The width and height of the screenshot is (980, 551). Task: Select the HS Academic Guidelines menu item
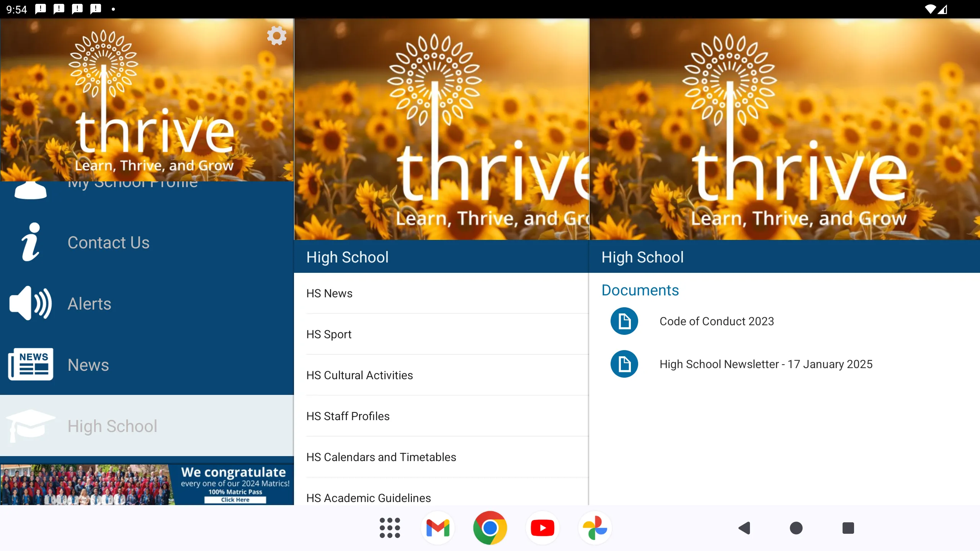click(369, 498)
